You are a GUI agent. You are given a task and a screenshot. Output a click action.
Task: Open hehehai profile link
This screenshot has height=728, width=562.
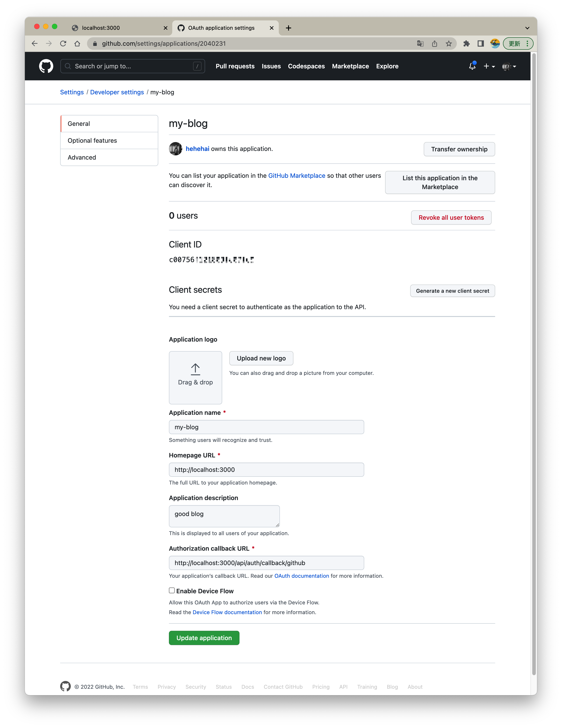tap(197, 149)
